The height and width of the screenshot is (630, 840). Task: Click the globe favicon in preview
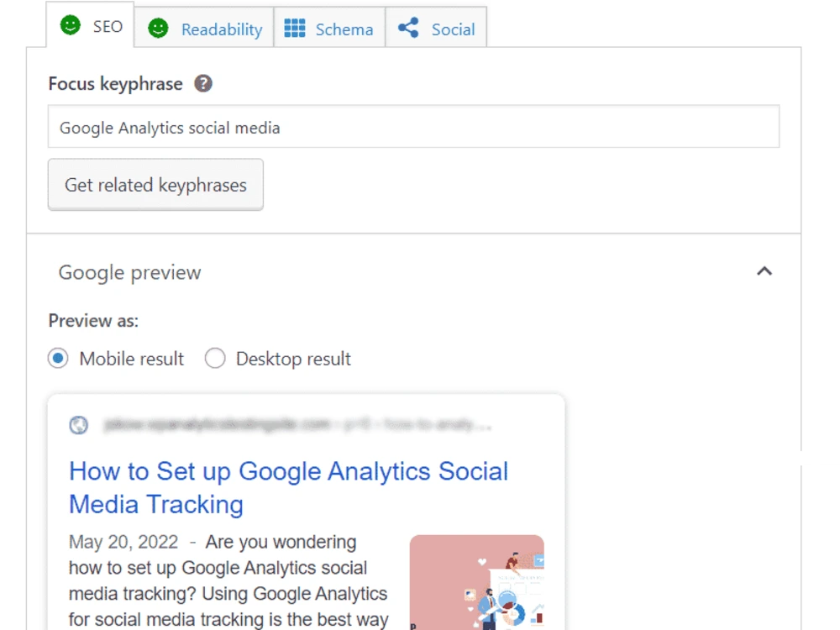point(79,425)
